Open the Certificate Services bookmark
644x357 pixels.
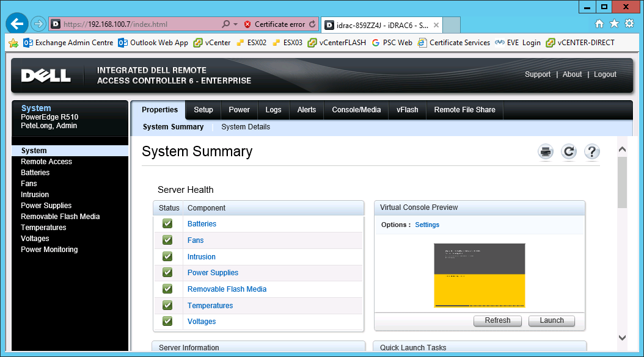click(454, 43)
